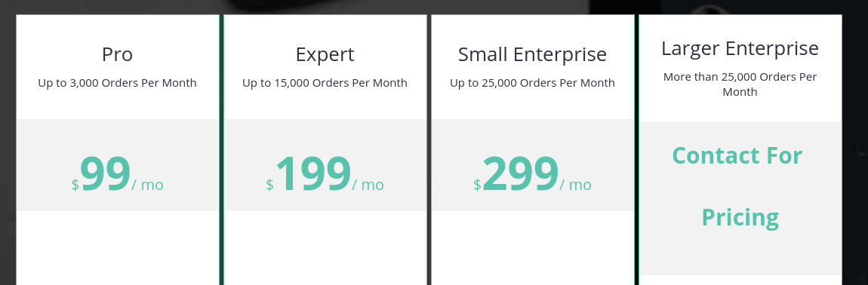Viewport: 868px width, 285px height.
Task: Open the Larger Enterprise plan heading
Action: click(x=740, y=49)
